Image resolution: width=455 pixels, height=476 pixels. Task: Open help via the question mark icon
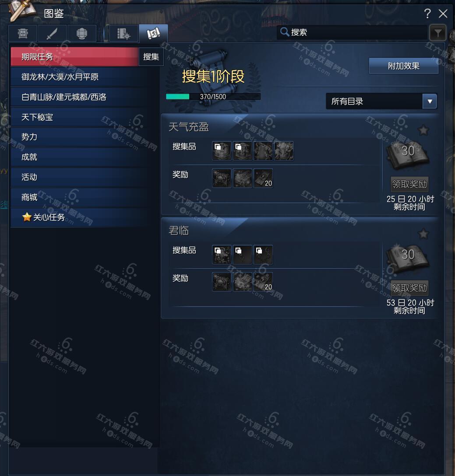[x=427, y=14]
